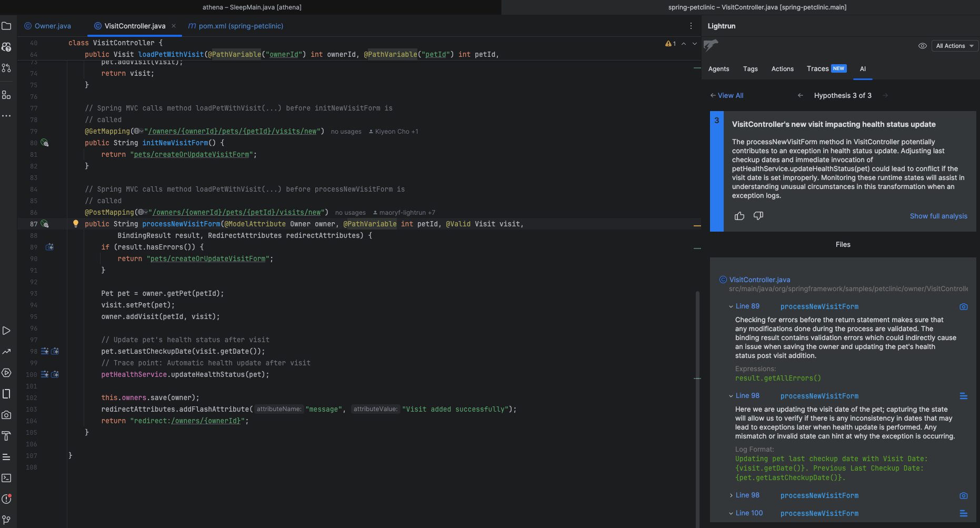Collapse the Line 89 processNewVisitForm details
This screenshot has width=980, height=528.
731,306
